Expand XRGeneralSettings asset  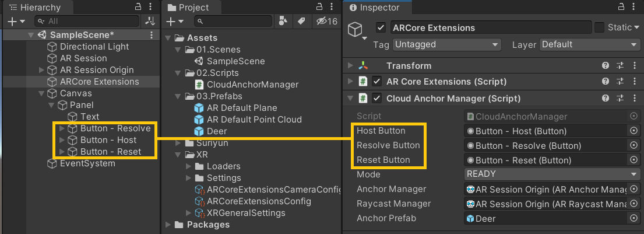tap(188, 213)
